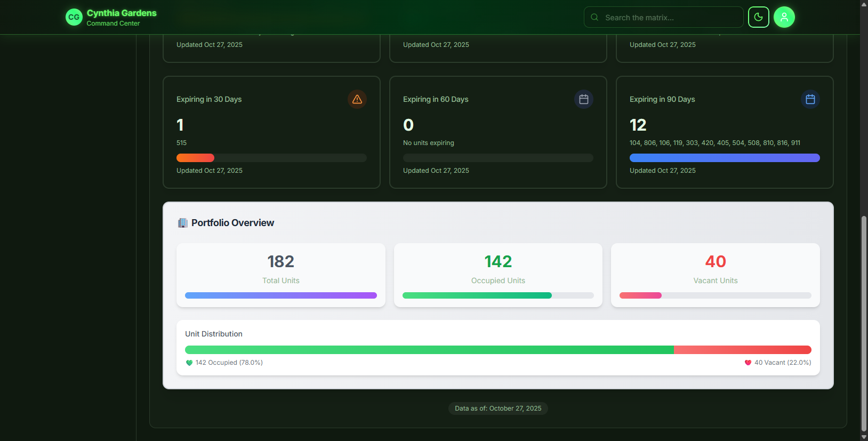Click the red vacant segment of distribution bar
868x441 pixels.
(x=742, y=350)
